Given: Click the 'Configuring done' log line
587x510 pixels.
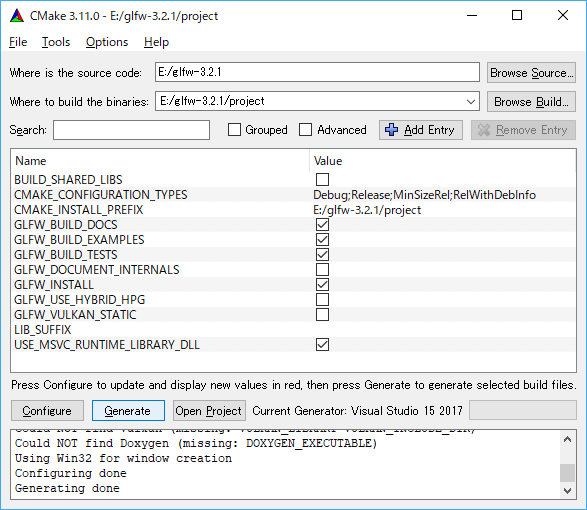Looking at the screenshot, I should [71, 473].
